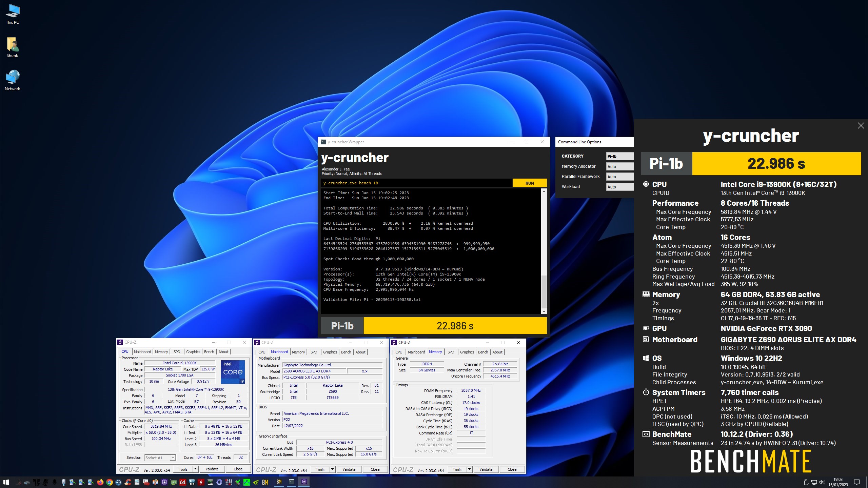Screen dimensions: 868x488
Task: Open the Shonk user folder icon
Action: click(12, 47)
